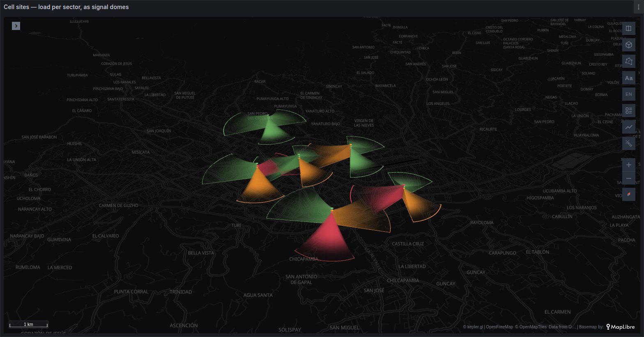Click the 'AGUA SANTA' map label

coord(258,295)
